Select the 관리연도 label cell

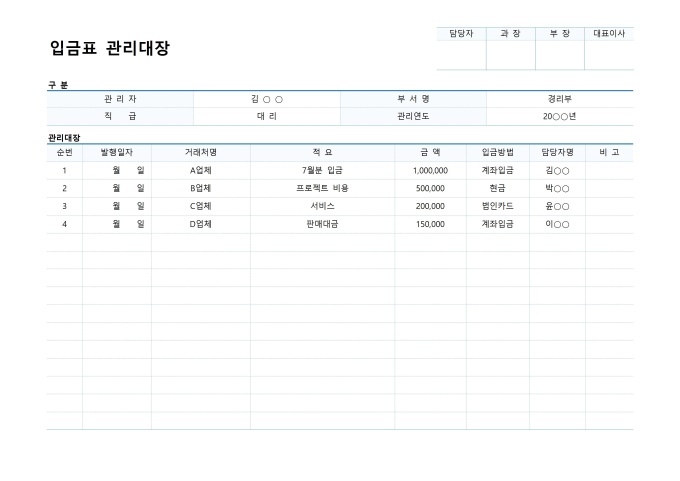click(413, 116)
